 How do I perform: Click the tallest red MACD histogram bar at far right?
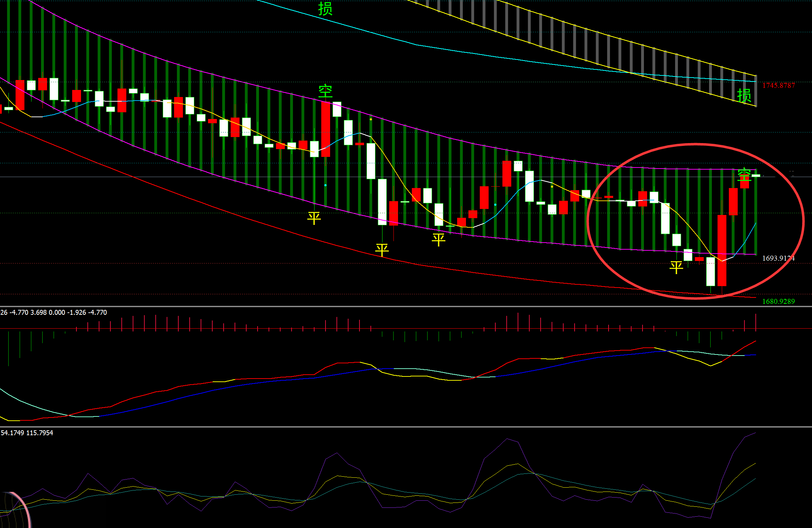pos(756,322)
